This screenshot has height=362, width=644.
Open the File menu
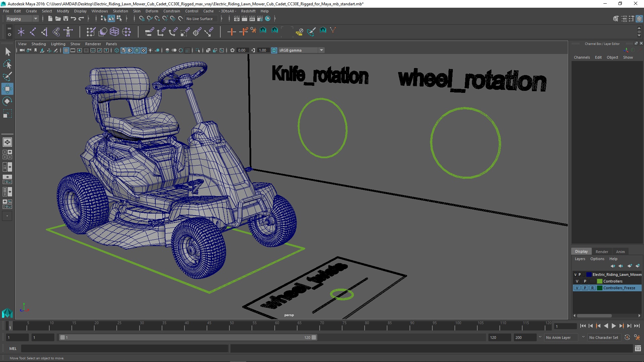click(x=6, y=11)
